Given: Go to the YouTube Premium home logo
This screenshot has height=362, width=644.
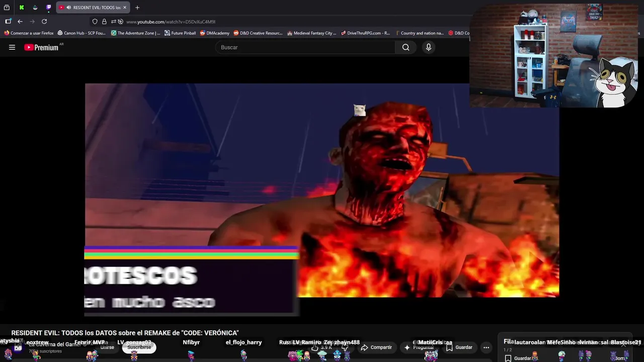Looking at the screenshot, I should 41,47.
